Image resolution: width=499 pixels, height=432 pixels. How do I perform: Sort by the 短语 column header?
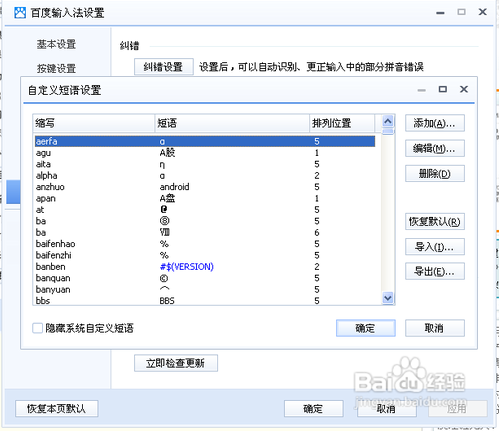tap(232, 123)
